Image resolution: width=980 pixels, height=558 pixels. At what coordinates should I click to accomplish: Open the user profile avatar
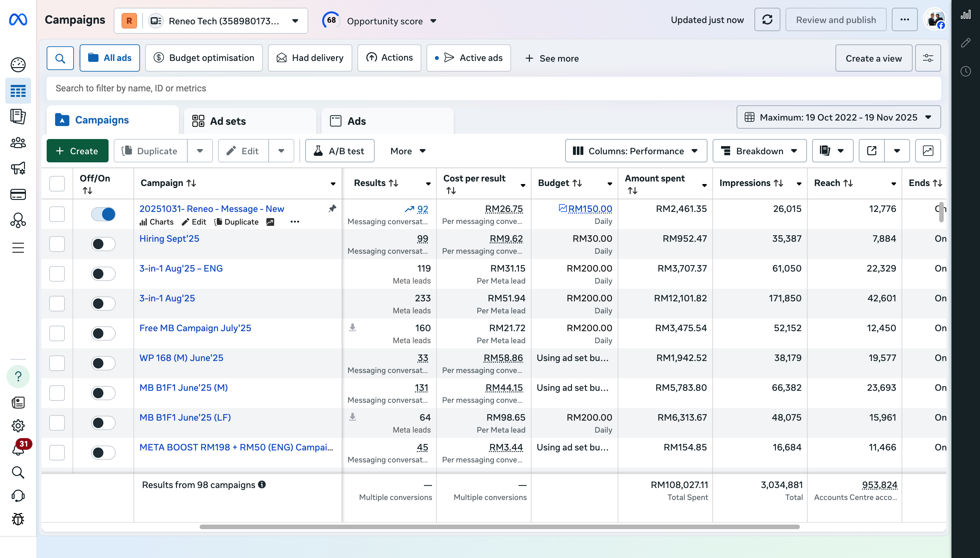[x=934, y=19]
